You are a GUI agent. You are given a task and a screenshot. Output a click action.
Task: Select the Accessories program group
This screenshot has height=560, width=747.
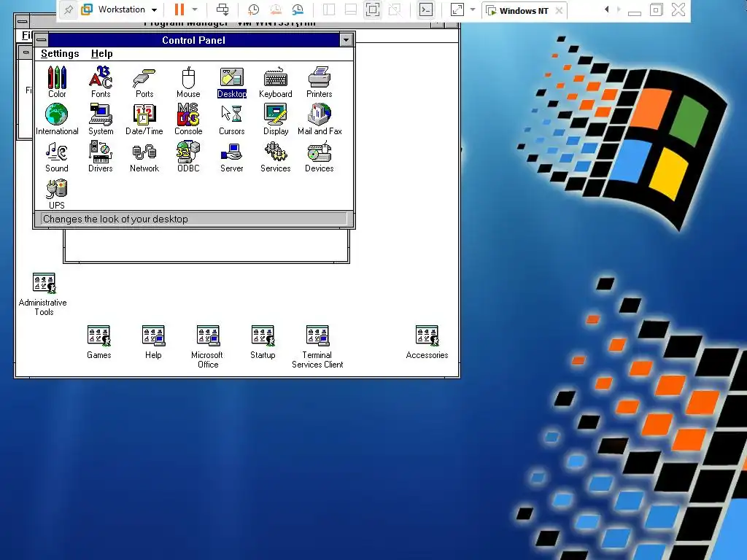427,341
